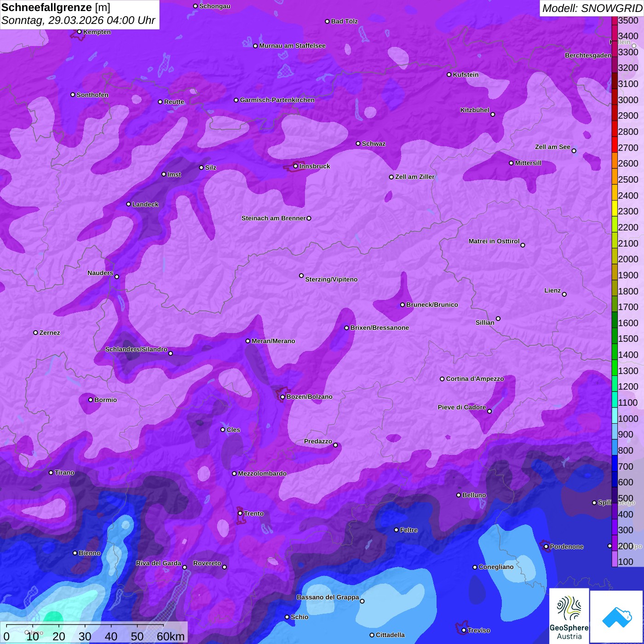Click the 0–60km scale bar
Image resolution: width=644 pixels, height=644 pixels.
[94, 632]
